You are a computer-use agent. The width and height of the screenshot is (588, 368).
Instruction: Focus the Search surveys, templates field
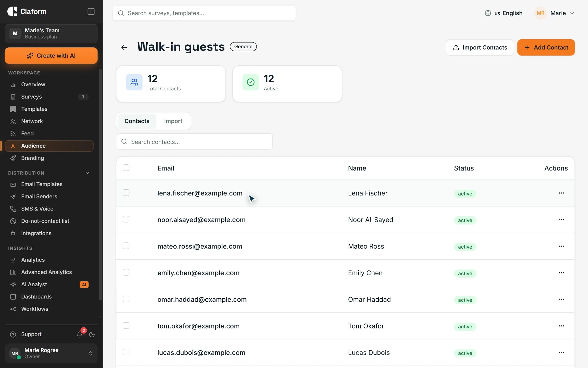[204, 13]
